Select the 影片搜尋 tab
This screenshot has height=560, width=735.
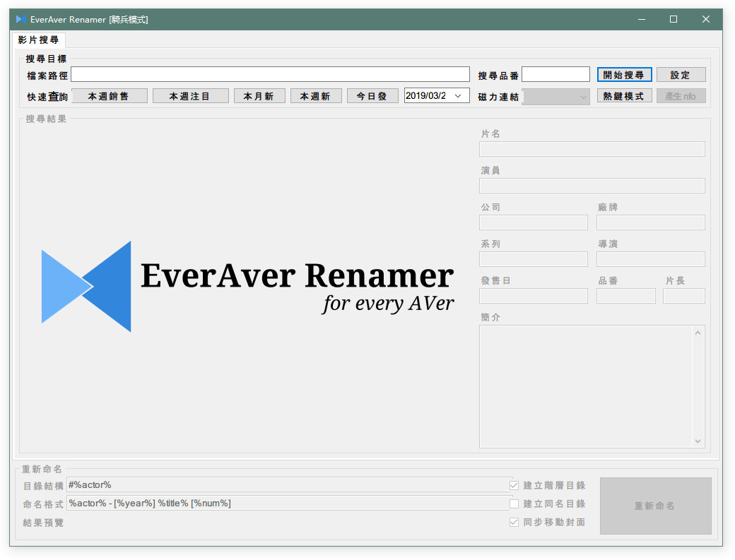tap(38, 40)
